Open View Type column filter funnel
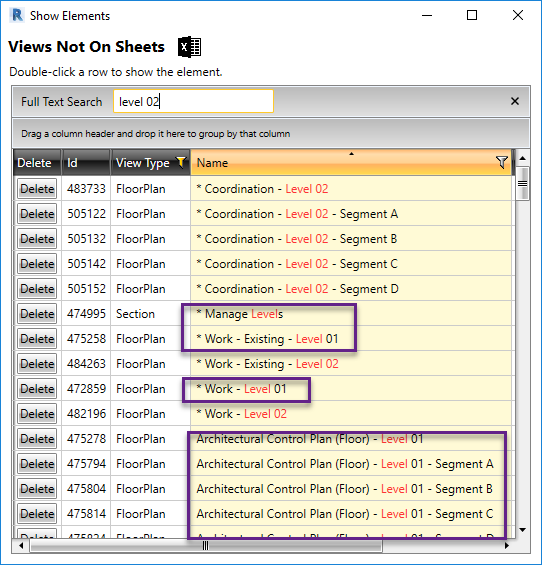This screenshot has width=542, height=565. (181, 162)
